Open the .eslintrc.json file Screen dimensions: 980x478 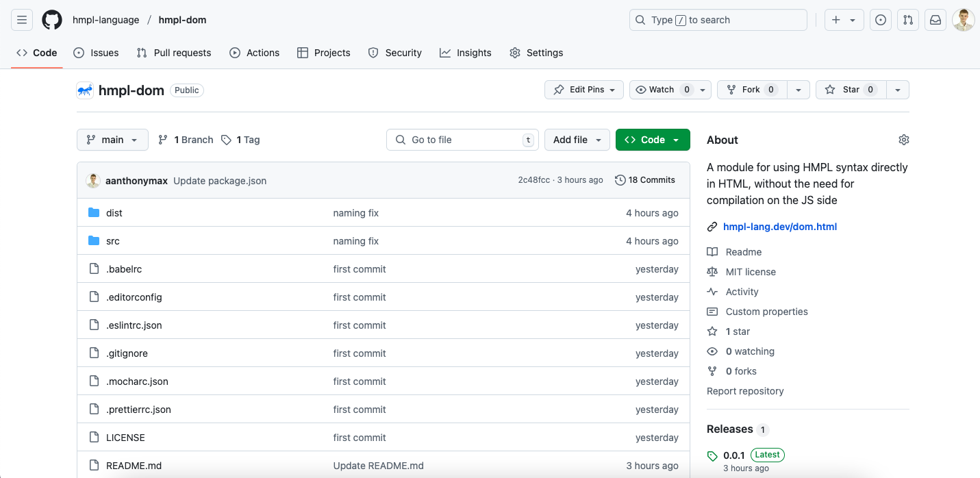tap(134, 325)
